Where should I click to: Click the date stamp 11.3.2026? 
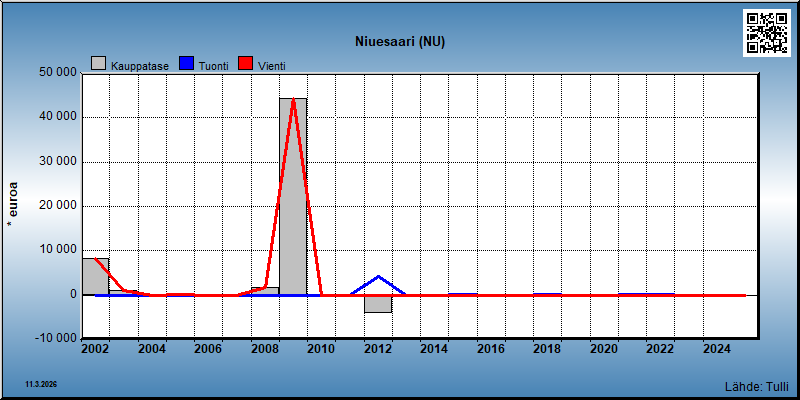(41, 384)
